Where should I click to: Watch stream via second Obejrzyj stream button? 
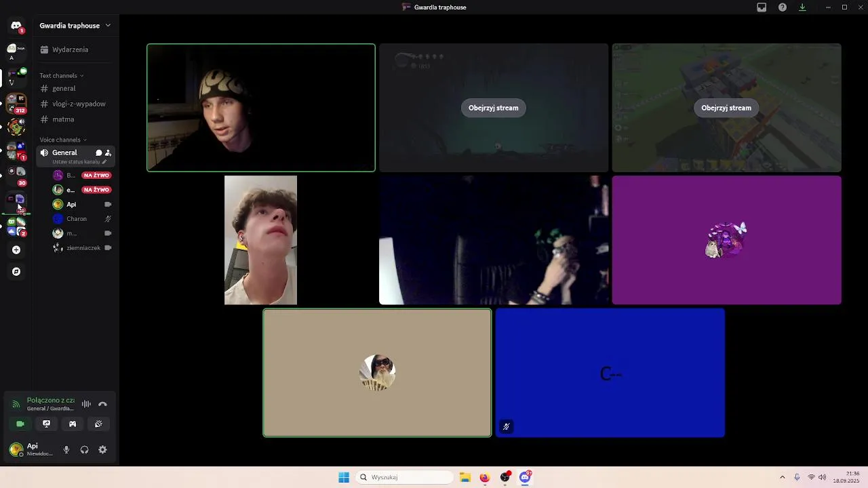[726, 108]
